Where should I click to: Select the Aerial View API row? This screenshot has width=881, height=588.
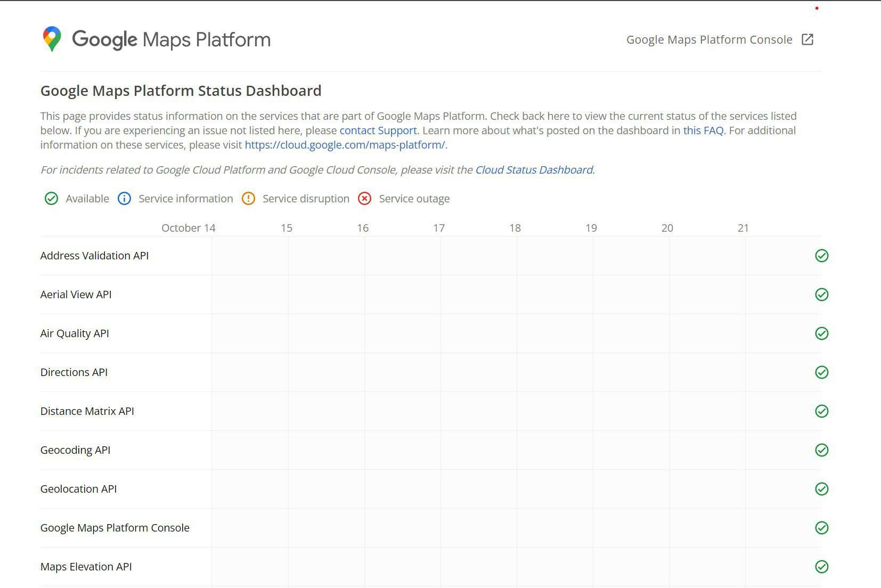tap(76, 295)
